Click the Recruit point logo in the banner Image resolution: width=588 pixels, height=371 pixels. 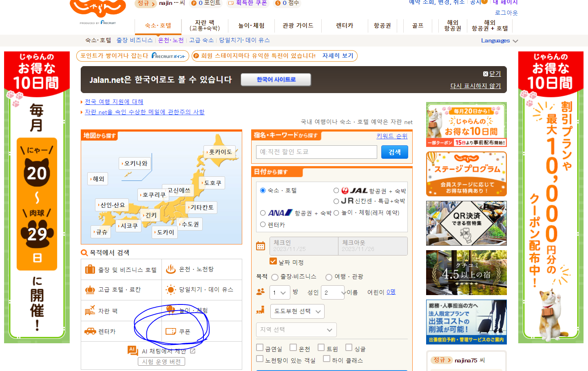pos(168,56)
